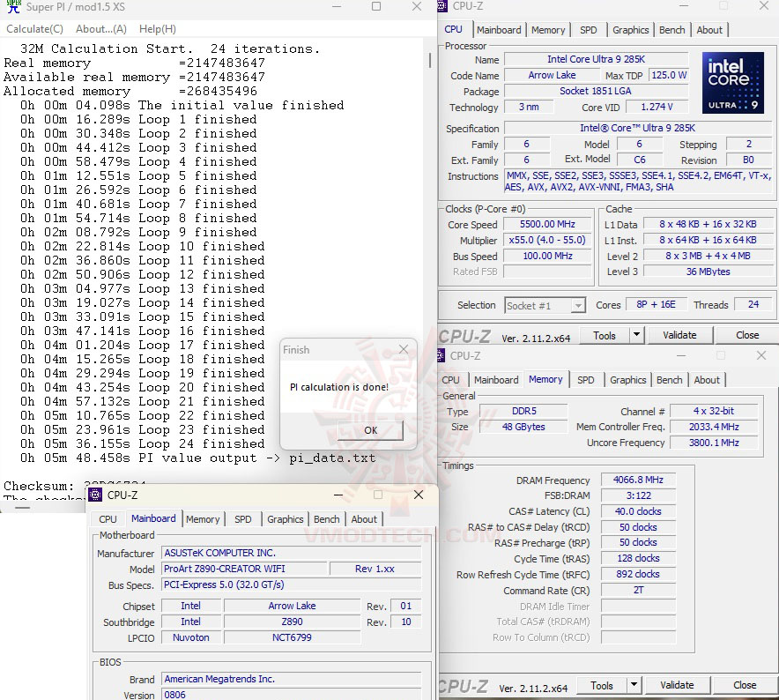Switch to SPD tab in top CPU-Z window
Image resolution: width=779 pixels, height=700 pixels.
(x=589, y=30)
